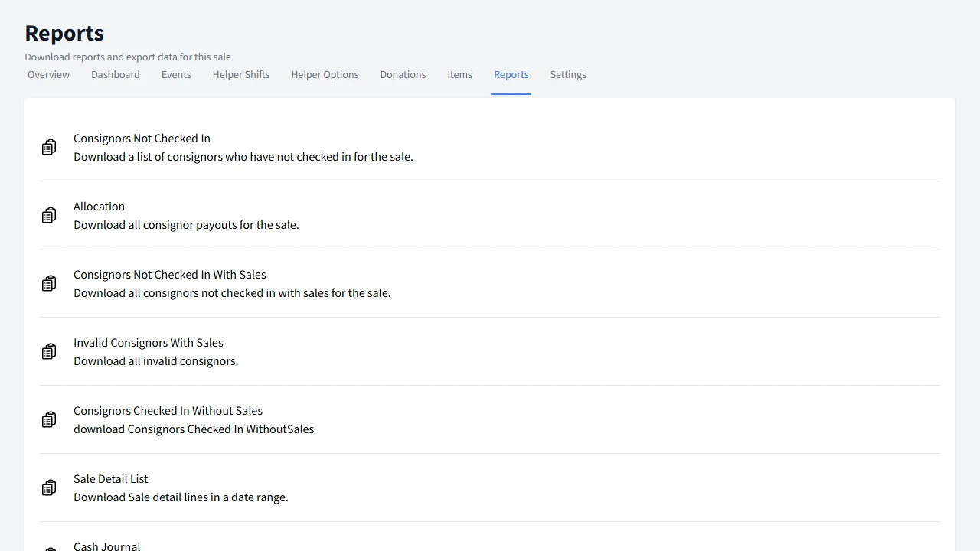Download the Cash Journal report
980x551 pixels.
(x=106, y=546)
